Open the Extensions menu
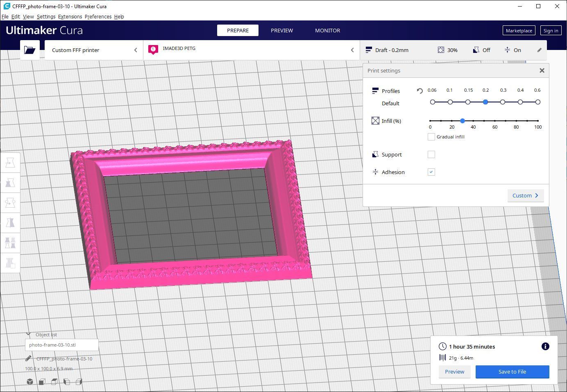This screenshot has height=392, width=567. point(70,17)
